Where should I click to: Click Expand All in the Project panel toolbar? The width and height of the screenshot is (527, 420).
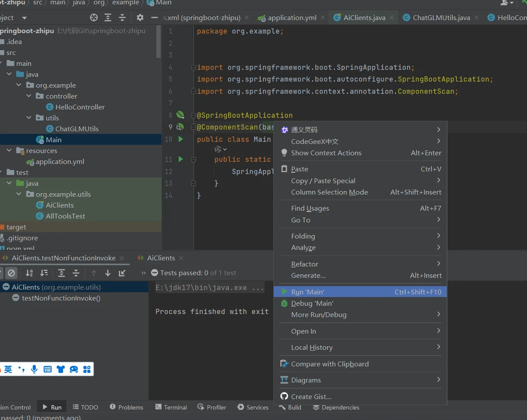point(108,18)
